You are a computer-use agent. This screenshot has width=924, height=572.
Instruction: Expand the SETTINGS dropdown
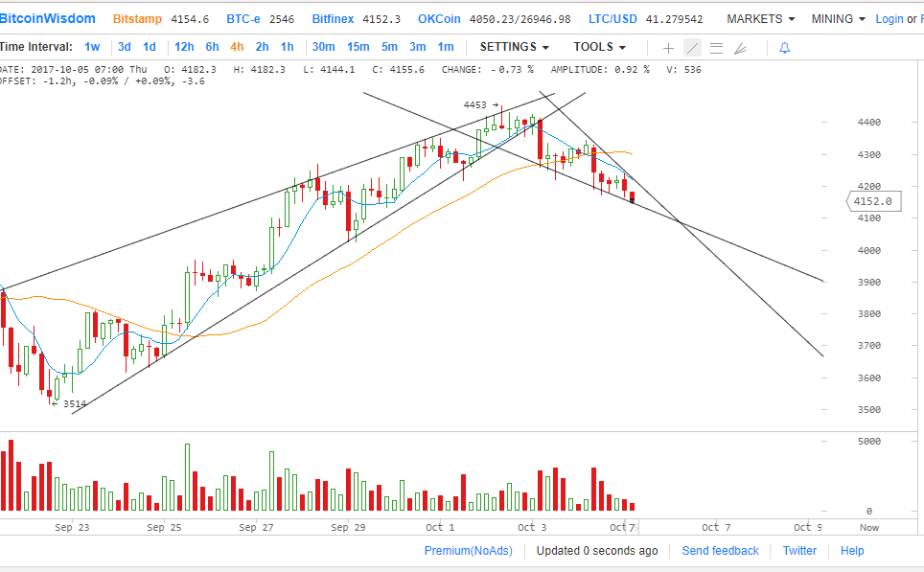[x=515, y=47]
